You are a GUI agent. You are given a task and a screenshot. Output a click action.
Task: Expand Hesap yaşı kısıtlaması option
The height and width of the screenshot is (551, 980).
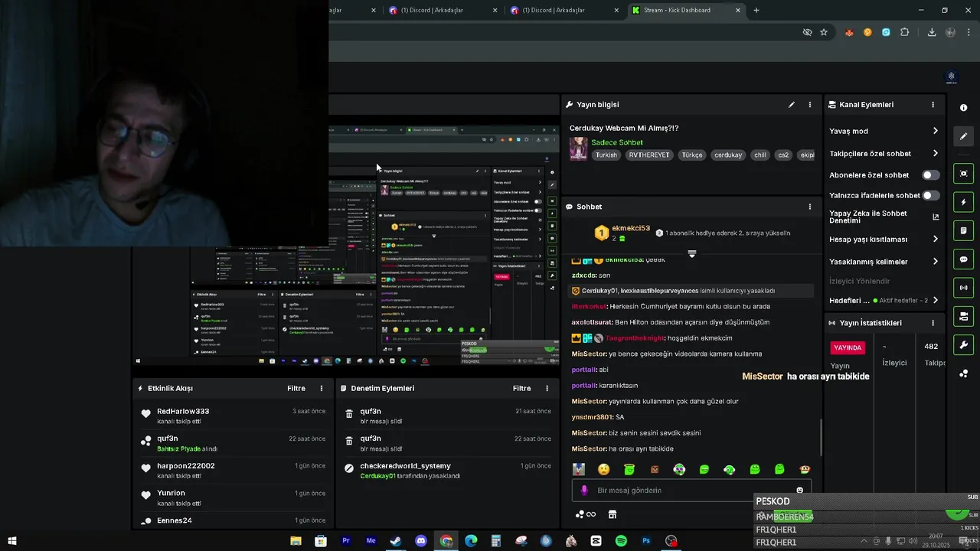click(x=935, y=240)
